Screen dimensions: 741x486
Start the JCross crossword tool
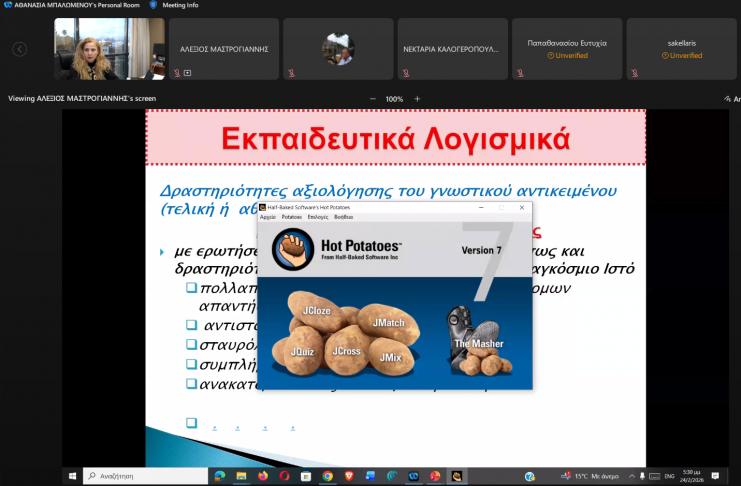(346, 351)
